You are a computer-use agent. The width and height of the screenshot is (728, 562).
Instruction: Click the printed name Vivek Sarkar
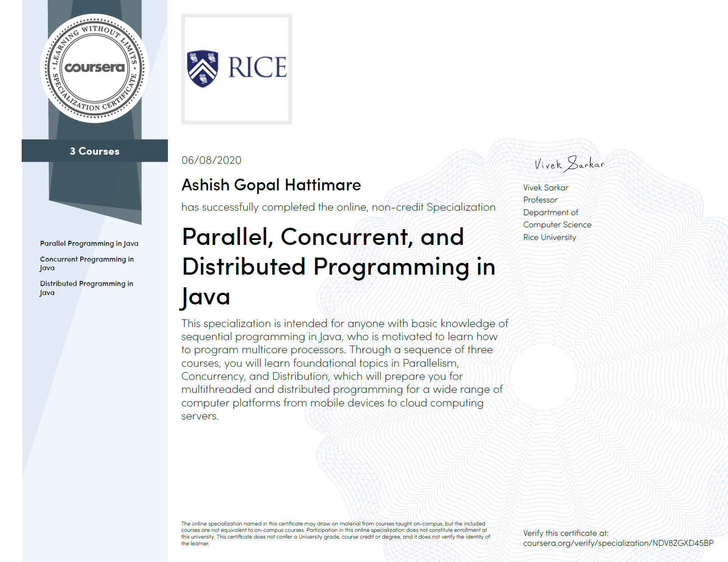tap(546, 188)
